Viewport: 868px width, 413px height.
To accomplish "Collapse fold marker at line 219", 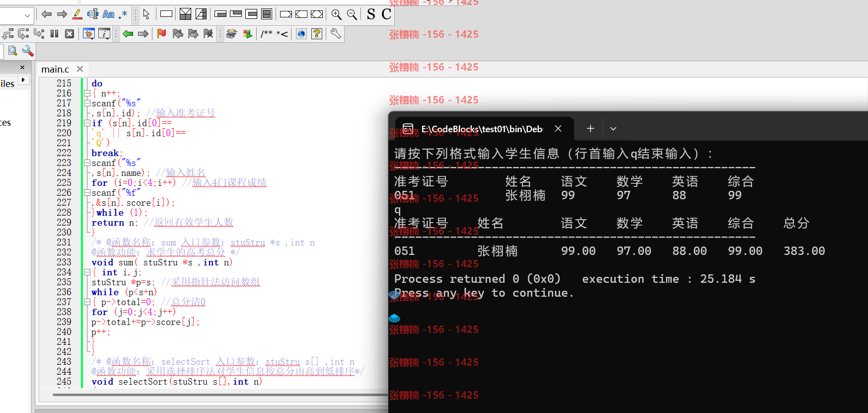I will [x=87, y=123].
